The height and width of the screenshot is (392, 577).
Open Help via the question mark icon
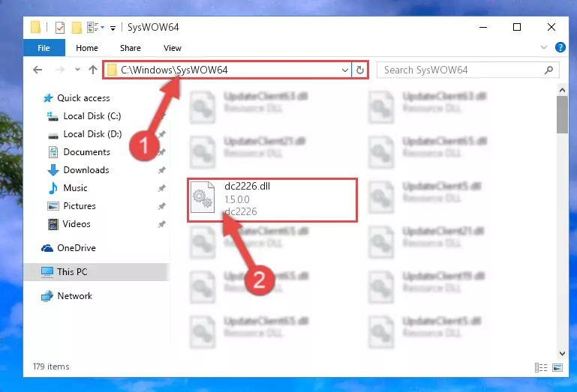[560, 47]
